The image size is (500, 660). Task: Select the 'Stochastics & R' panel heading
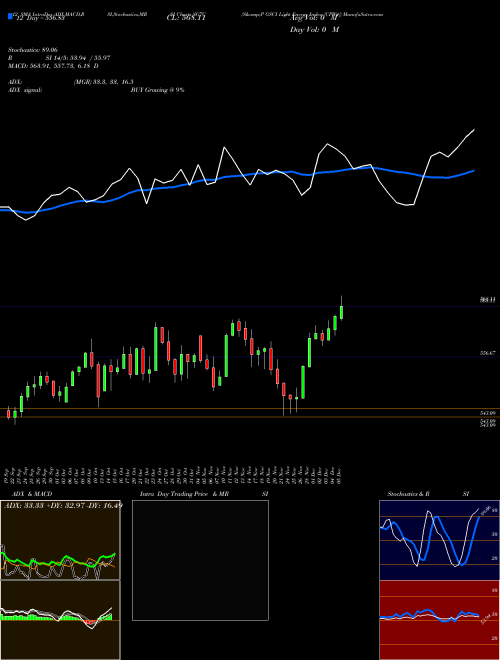coord(410,494)
